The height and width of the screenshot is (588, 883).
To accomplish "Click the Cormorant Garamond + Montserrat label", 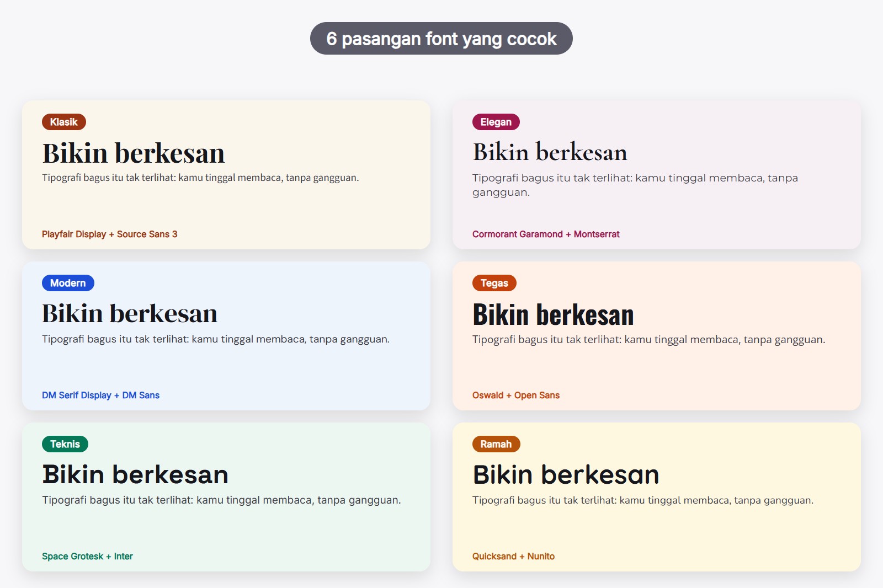I will click(546, 234).
